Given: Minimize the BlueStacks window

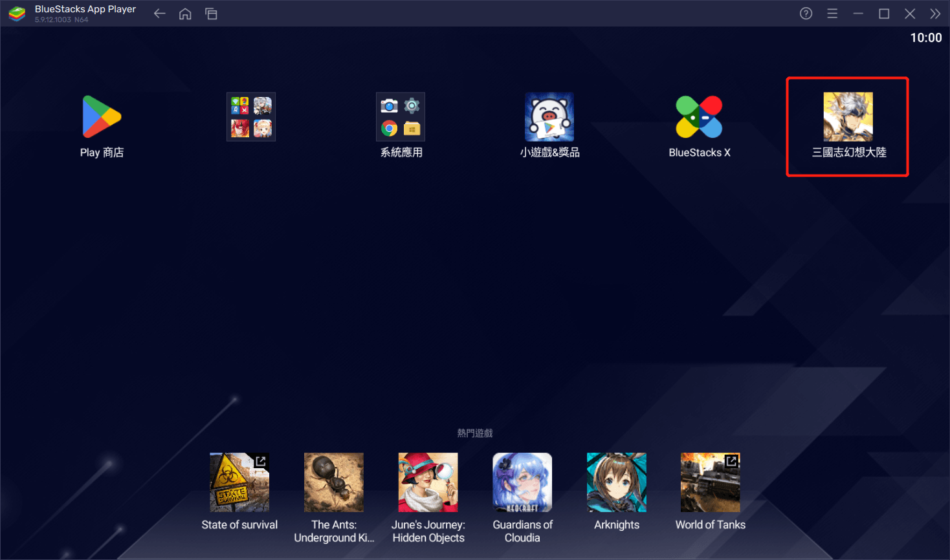Looking at the screenshot, I should [x=858, y=14].
